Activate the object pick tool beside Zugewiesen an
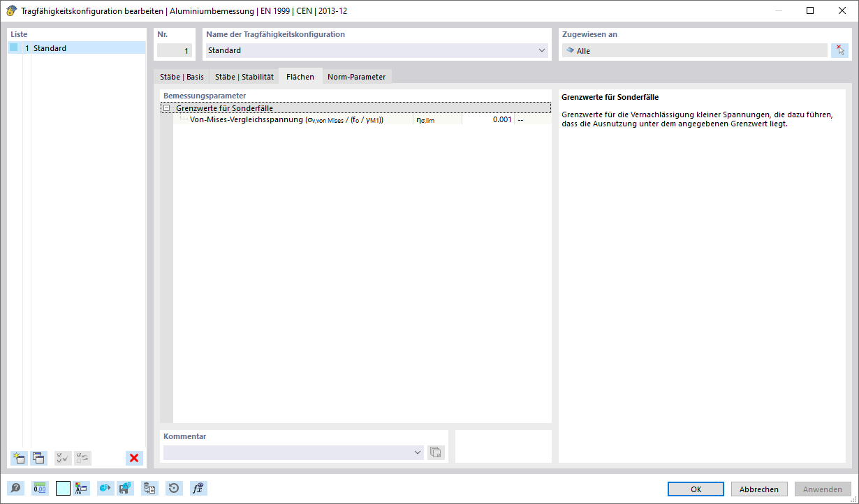 coord(841,50)
